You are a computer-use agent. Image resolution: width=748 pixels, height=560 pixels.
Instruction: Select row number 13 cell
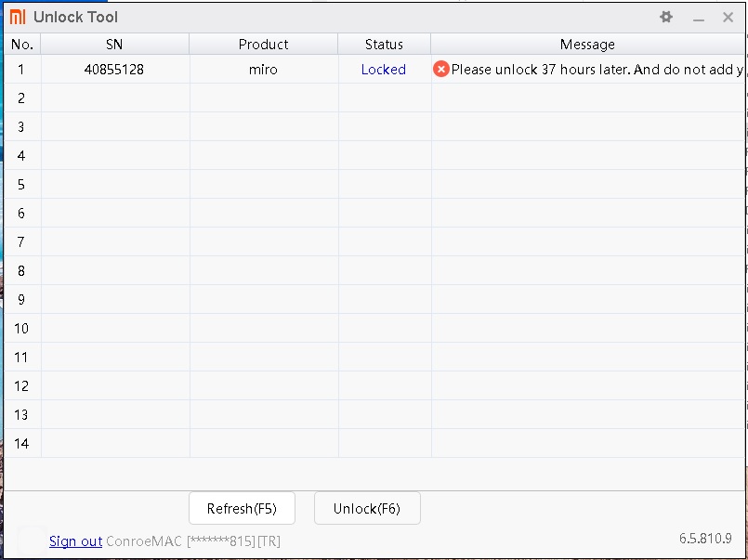21,414
